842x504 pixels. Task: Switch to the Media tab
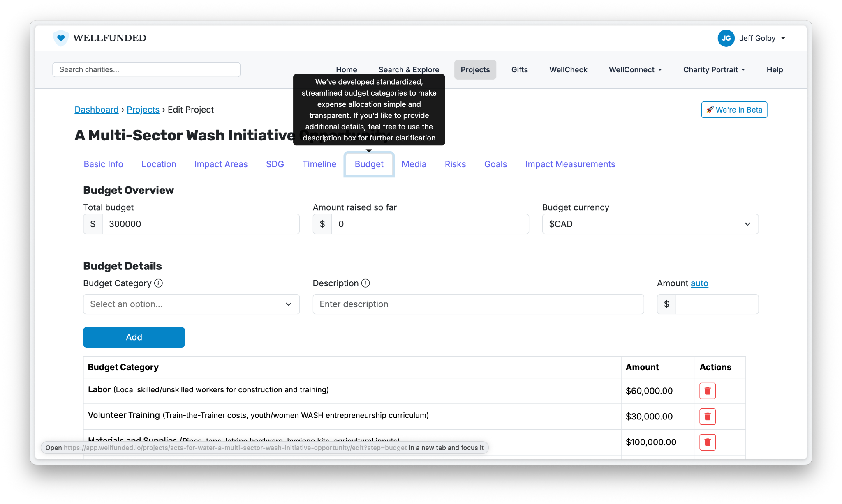click(x=414, y=164)
